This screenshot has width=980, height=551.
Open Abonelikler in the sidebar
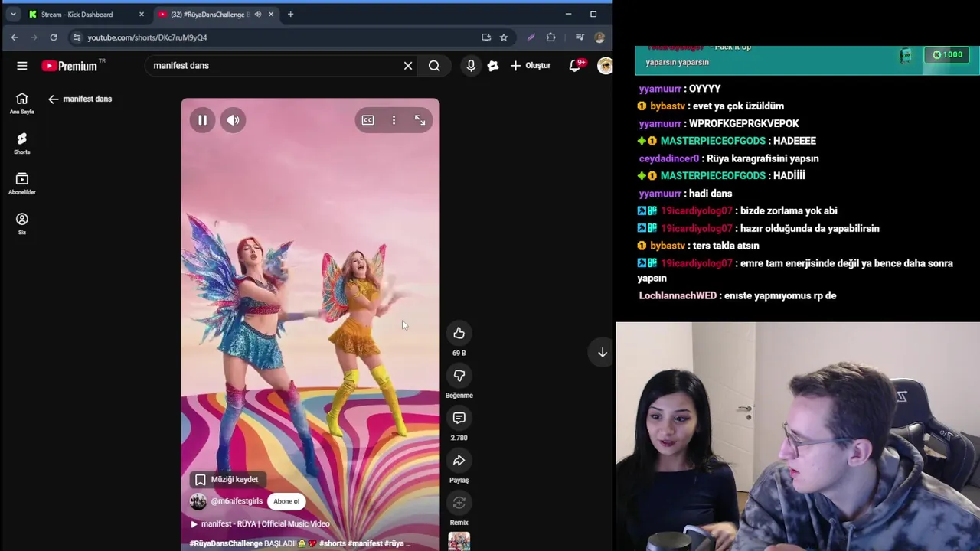coord(22,183)
